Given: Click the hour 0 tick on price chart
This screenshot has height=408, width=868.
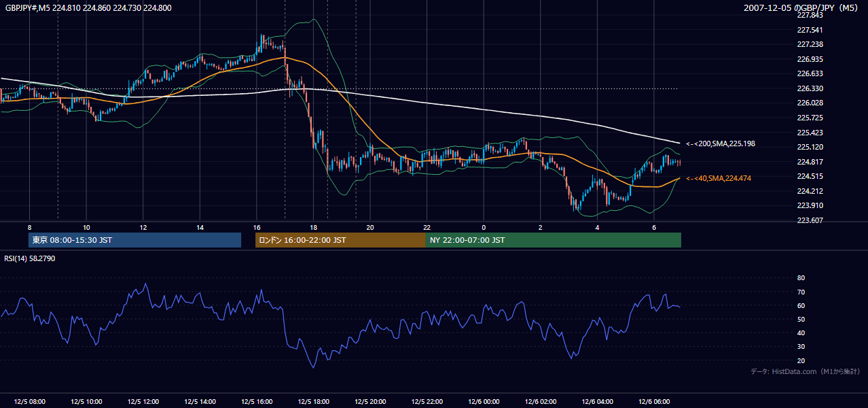Looking at the screenshot, I should point(484,227).
